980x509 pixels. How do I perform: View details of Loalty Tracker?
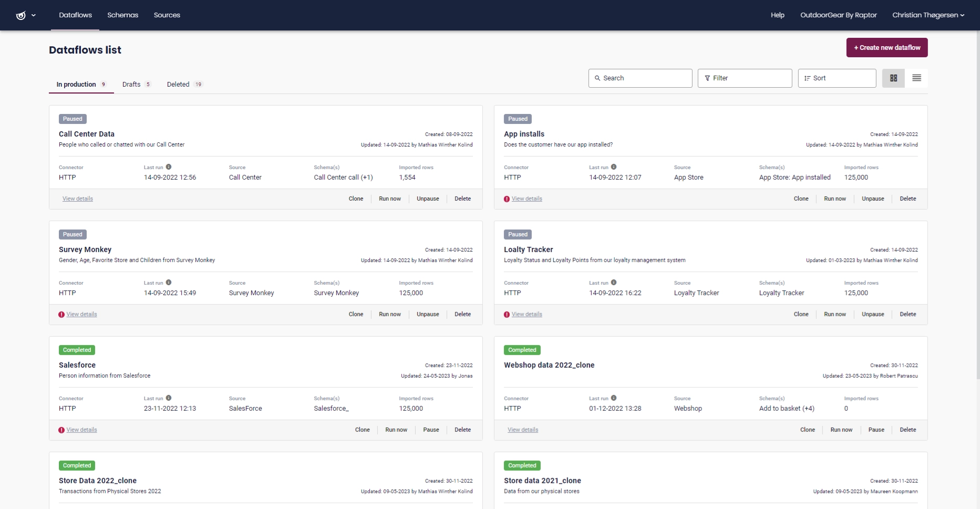click(527, 315)
